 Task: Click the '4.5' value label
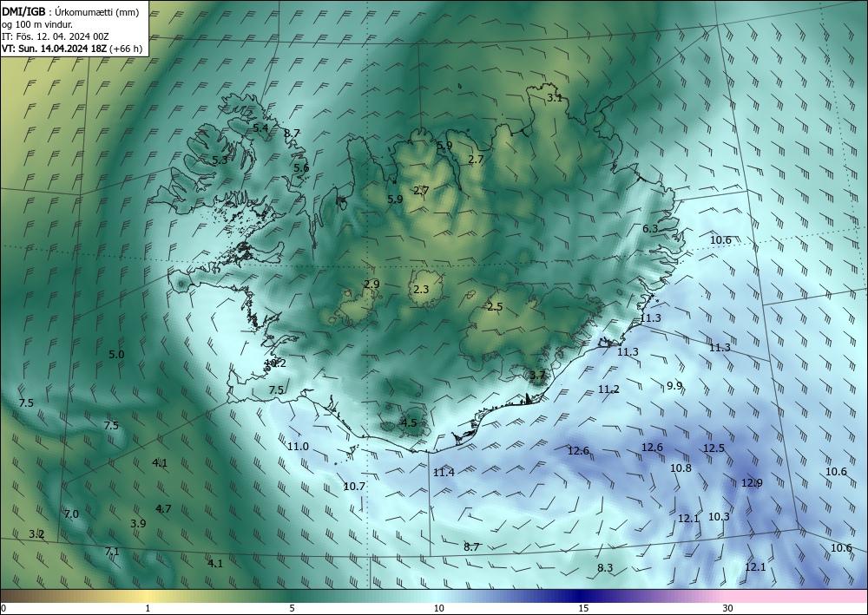(x=409, y=423)
